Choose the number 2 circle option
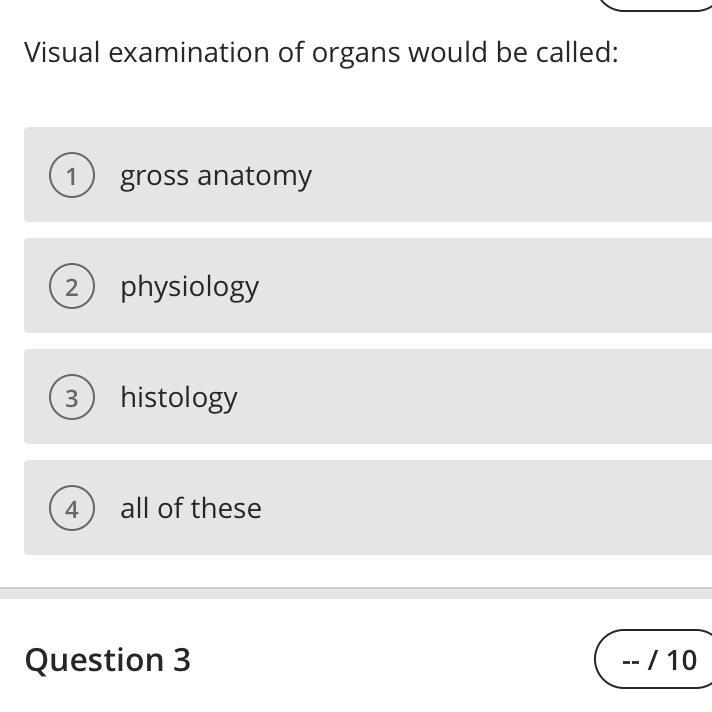Image resolution: width=712 pixels, height=712 pixels. (x=71, y=287)
